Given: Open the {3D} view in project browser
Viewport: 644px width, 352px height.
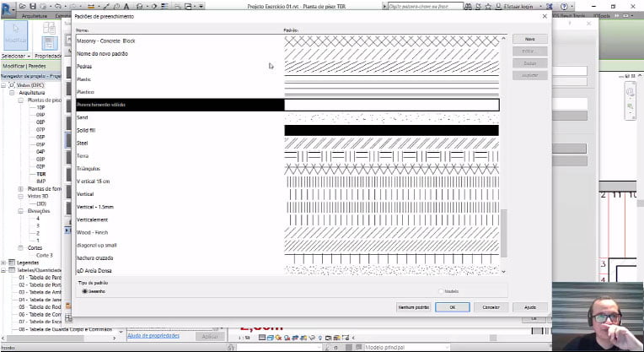Looking at the screenshot, I should [x=41, y=203].
